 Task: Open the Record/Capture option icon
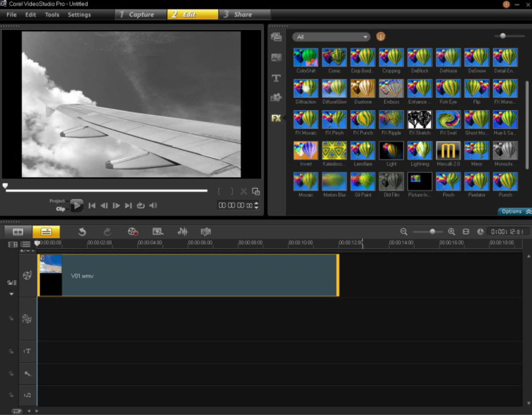(133, 232)
